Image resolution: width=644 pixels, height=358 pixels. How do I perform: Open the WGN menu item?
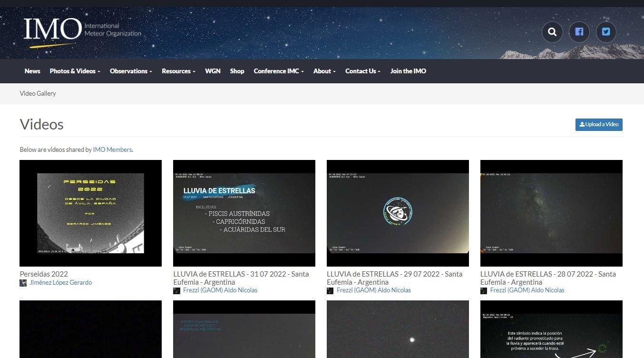coord(213,71)
